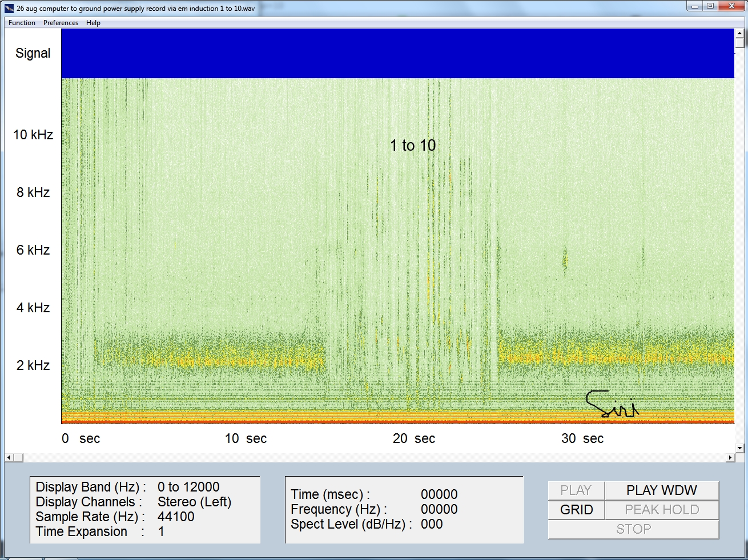748x560 pixels.
Task: Click the 'Spect Level (dB/Hz) :' label
Action: [x=351, y=524]
